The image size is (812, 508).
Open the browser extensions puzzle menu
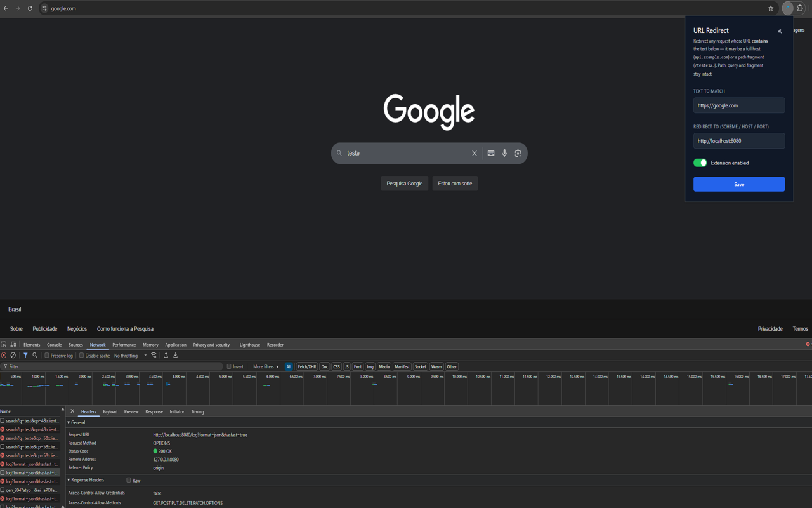pos(801,8)
